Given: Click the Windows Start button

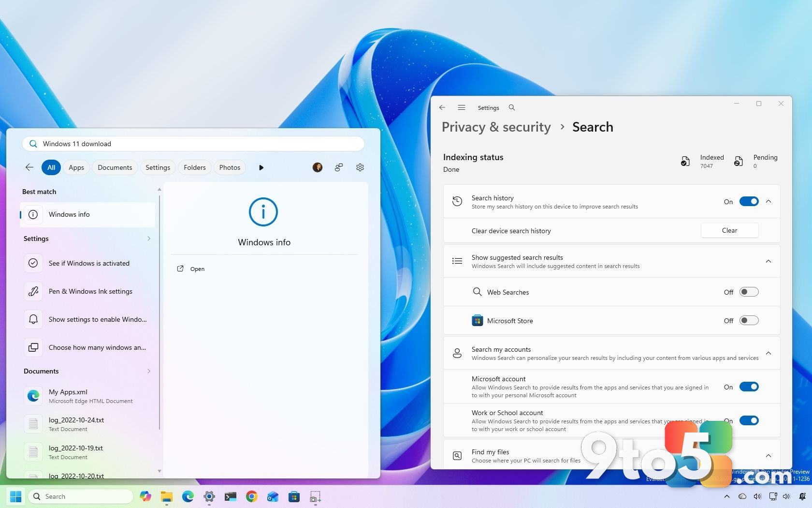Looking at the screenshot, I should tap(16, 496).
